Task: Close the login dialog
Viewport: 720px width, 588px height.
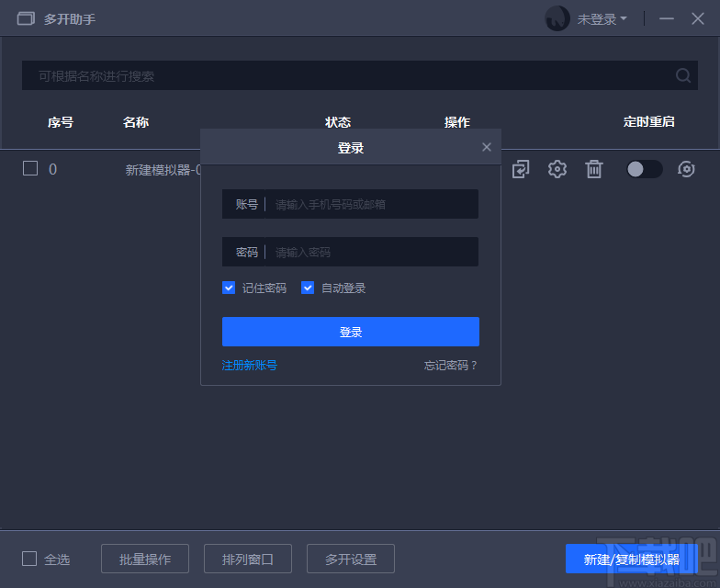Action: tap(487, 147)
